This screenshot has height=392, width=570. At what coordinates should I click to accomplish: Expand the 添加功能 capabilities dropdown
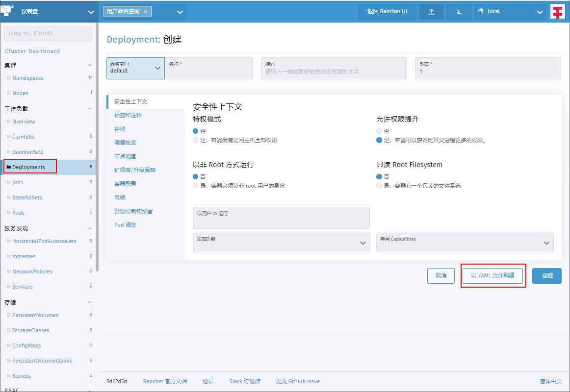click(281, 243)
